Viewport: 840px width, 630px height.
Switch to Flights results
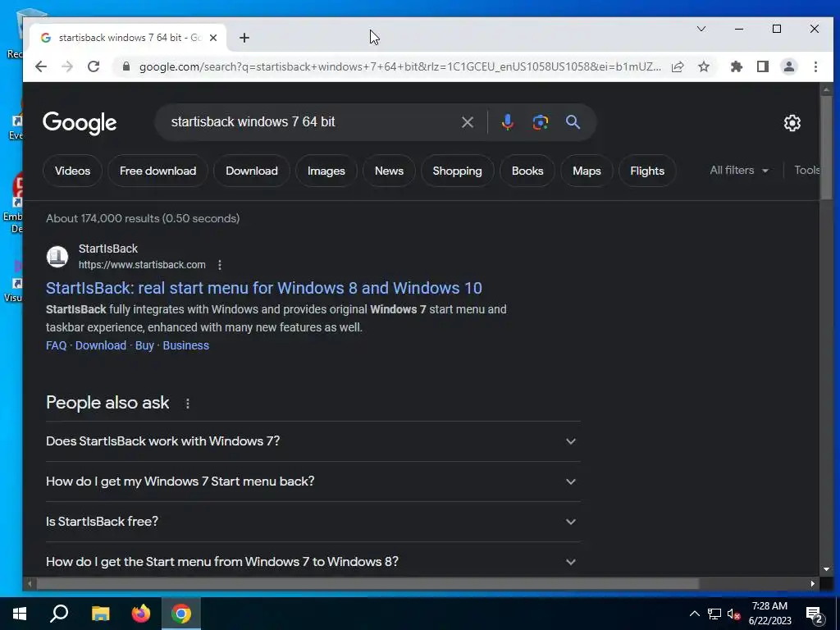pos(647,171)
